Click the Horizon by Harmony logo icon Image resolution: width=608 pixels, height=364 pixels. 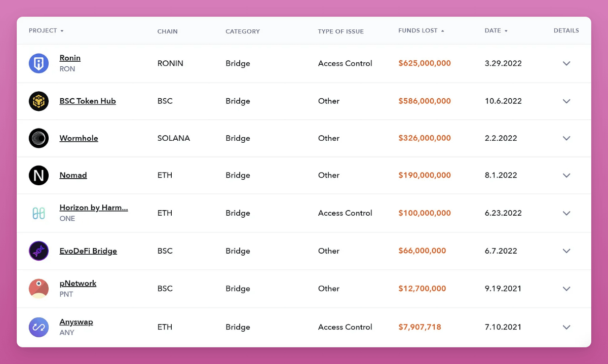[x=39, y=213]
